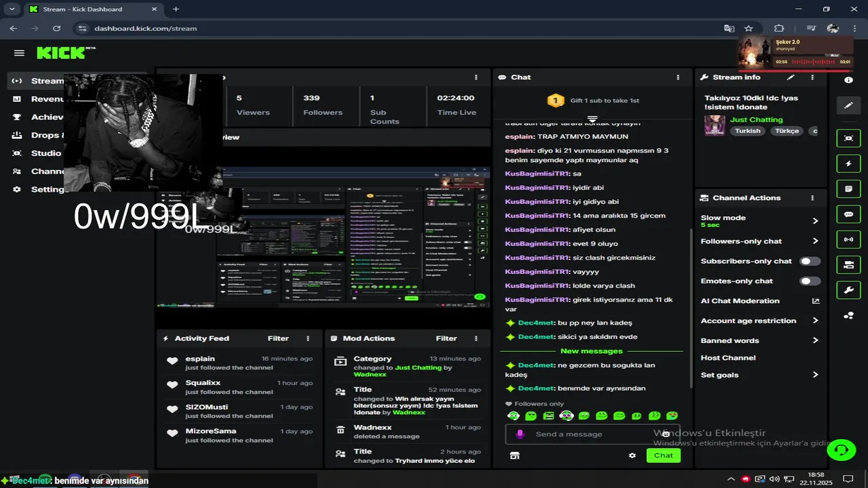Click the pencil edit icon in right toolbar

(x=848, y=106)
